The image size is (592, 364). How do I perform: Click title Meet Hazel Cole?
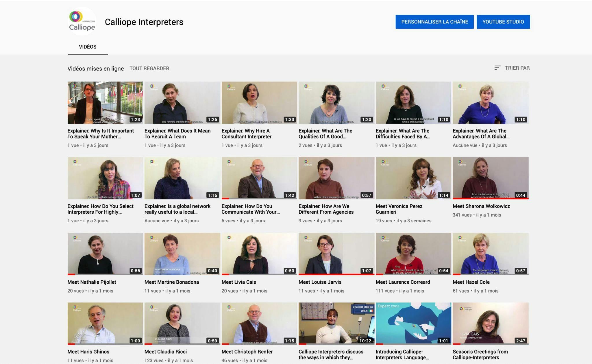click(471, 282)
